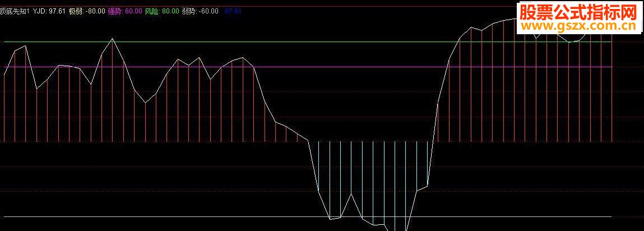Select the light cyan extreme-weak line
The width and height of the screenshot is (644, 231).
[308, 216]
